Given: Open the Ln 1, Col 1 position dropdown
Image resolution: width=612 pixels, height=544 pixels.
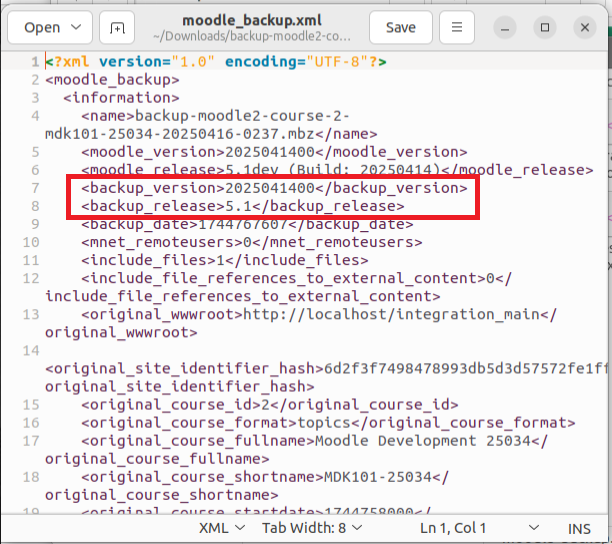Looking at the screenshot, I should point(479,528).
